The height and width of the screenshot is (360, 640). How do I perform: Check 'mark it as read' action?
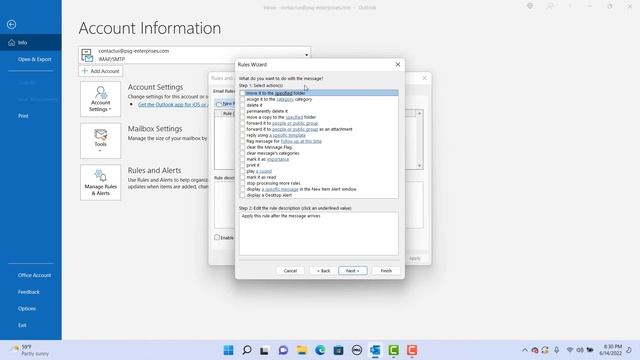(242, 177)
